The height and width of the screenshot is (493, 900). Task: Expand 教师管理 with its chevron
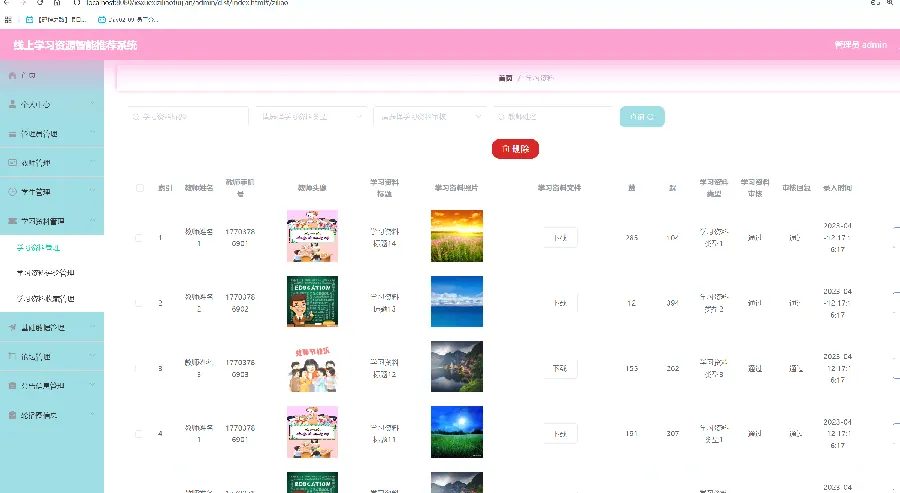pyautogui.click(x=92, y=162)
